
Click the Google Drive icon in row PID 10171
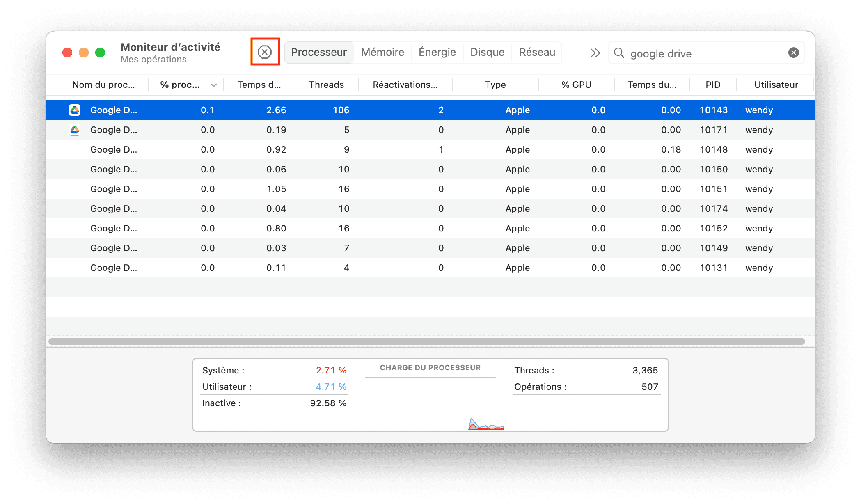point(75,130)
